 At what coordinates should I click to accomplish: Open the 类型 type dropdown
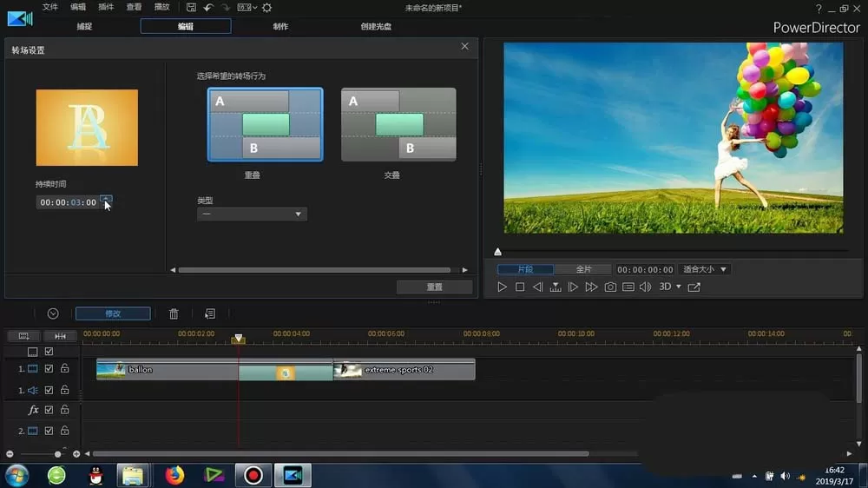(x=252, y=214)
